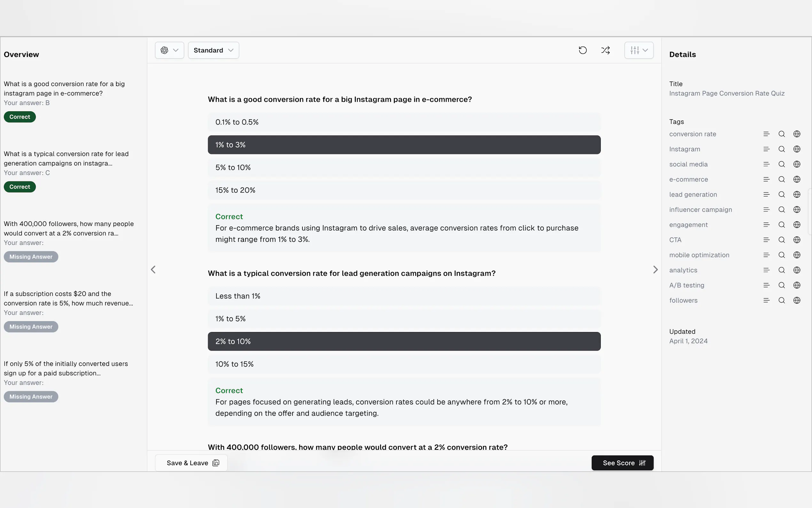Open the settings sliders dropdown
This screenshot has width=812, height=508.
(638, 51)
